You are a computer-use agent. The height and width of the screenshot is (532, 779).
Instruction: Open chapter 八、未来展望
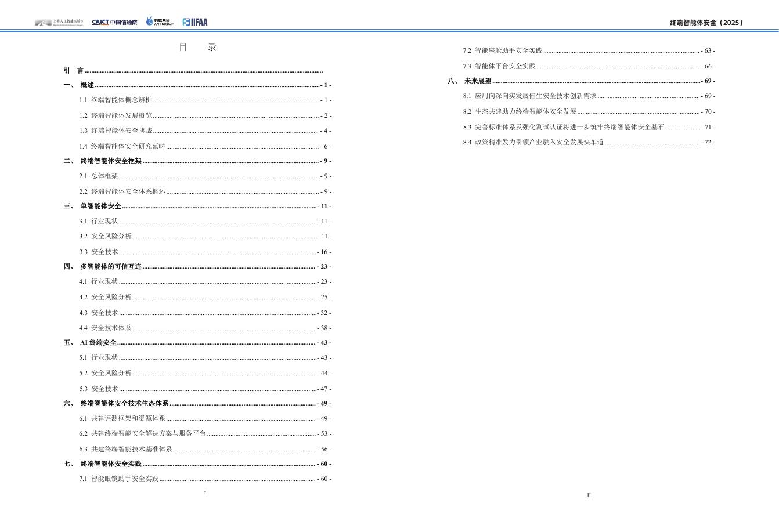[x=582, y=81]
